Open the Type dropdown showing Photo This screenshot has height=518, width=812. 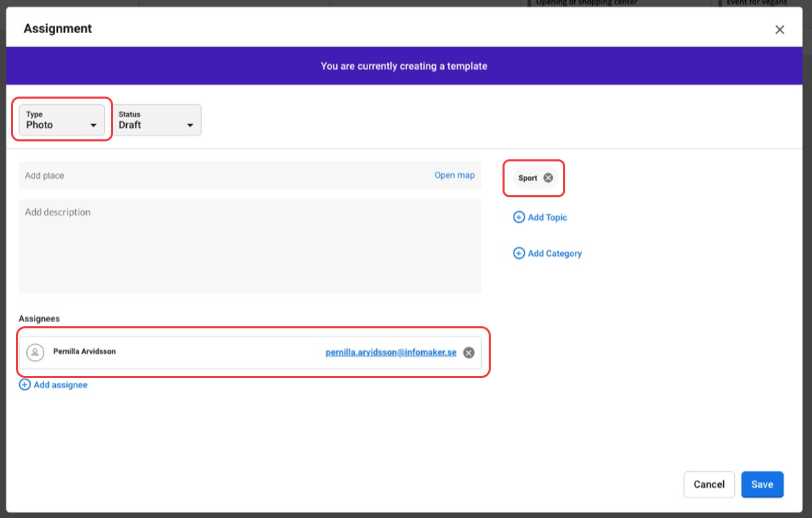(62, 120)
